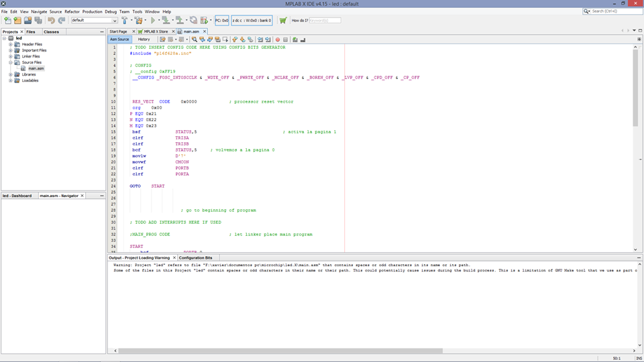
Task: Open the Refactor menu
Action: click(x=72, y=11)
